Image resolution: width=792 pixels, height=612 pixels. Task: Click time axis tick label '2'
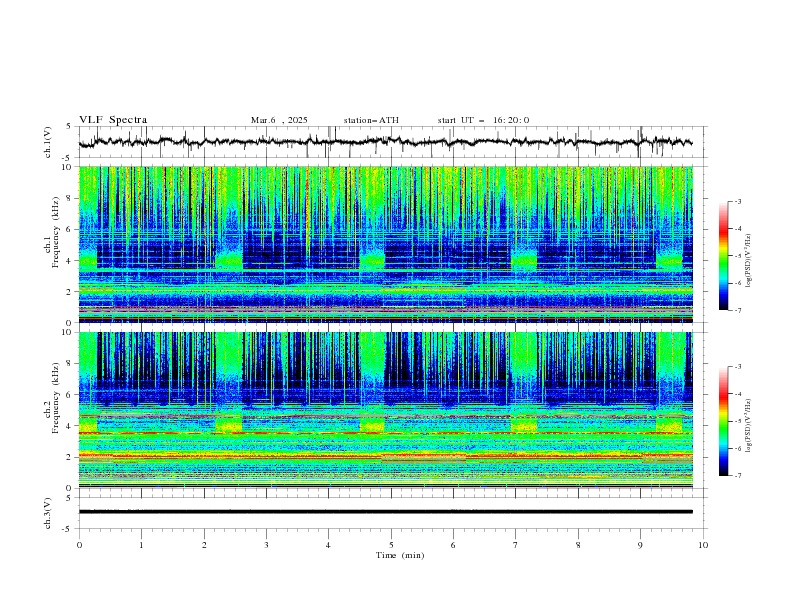click(204, 545)
